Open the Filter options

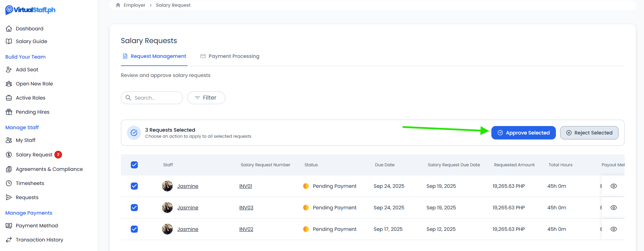pyautogui.click(x=206, y=98)
